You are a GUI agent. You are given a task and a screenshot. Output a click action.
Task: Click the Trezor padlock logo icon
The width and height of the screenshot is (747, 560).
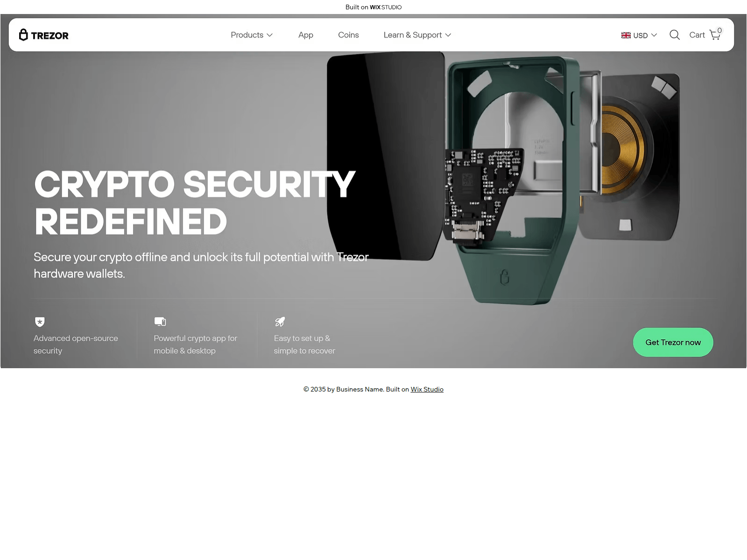[x=23, y=35]
